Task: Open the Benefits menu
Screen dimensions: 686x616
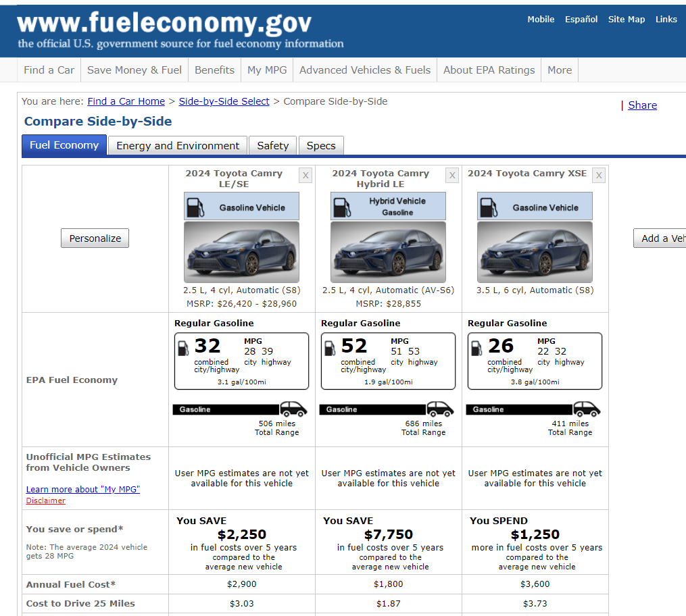Action: click(214, 70)
